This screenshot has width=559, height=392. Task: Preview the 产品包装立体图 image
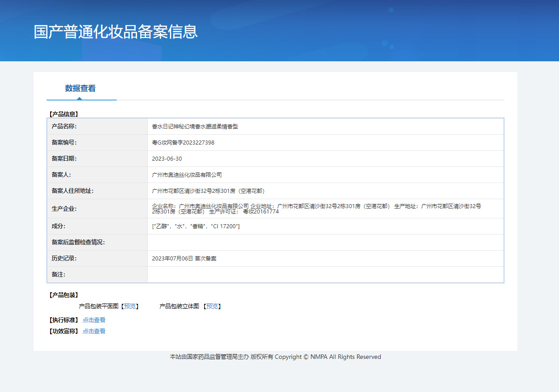212,306
